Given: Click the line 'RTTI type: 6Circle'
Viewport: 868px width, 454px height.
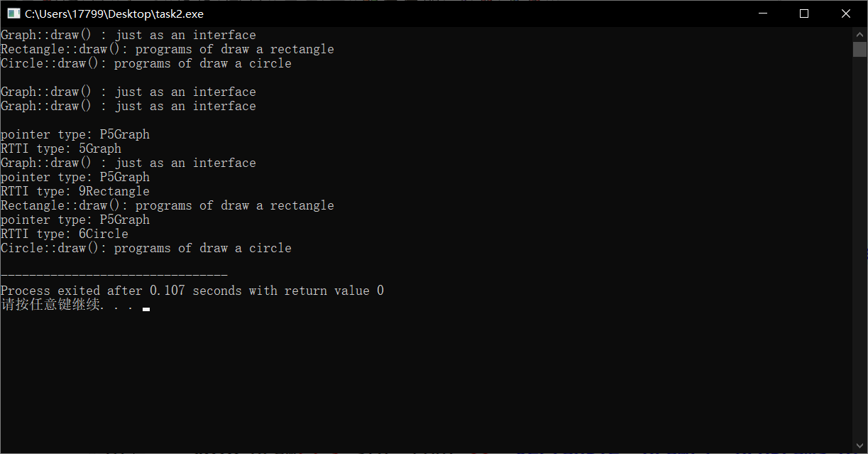Looking at the screenshot, I should (65, 234).
